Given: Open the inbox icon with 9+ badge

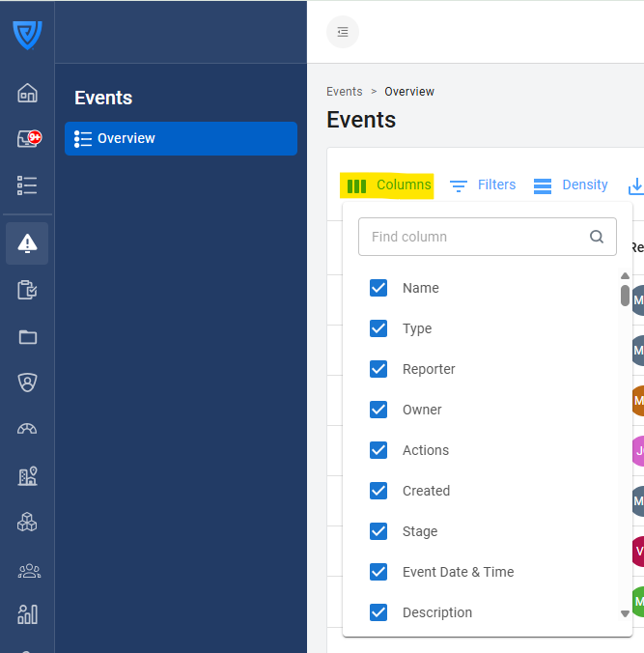Looking at the screenshot, I should pos(27,139).
